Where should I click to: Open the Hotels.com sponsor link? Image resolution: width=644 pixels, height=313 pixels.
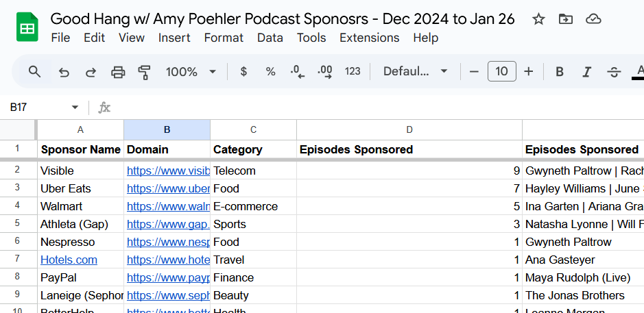coord(69,260)
